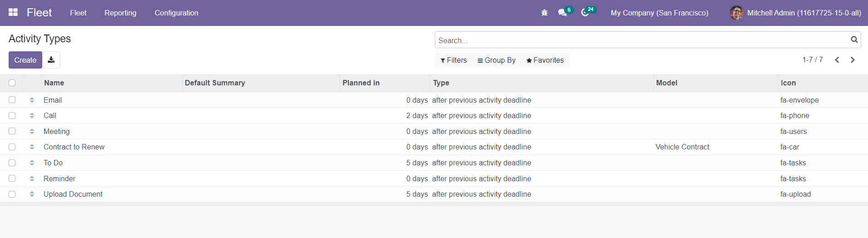
Task: Go to the next page arrow
Action: (853, 60)
